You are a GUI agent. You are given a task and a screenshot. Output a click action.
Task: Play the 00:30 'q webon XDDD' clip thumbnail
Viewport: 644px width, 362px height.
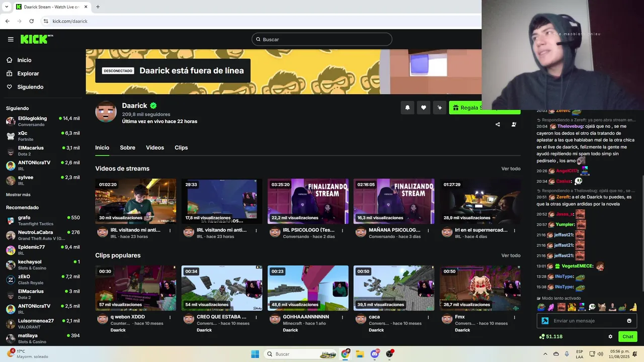coord(136,288)
